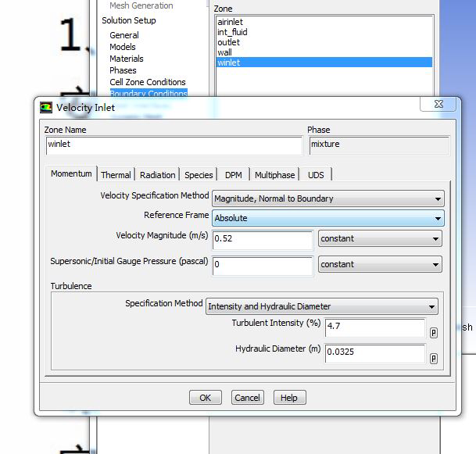
Task: Click the Zone Name input field
Action: 174,145
